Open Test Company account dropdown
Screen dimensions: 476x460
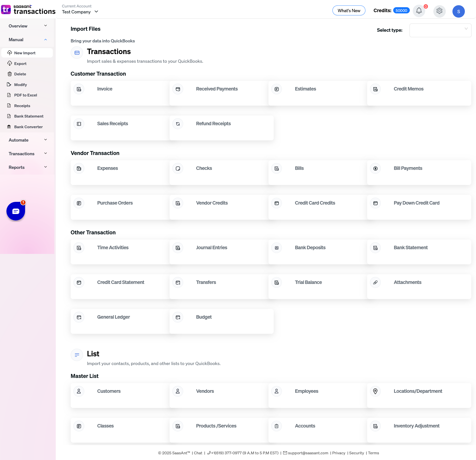[x=80, y=12]
